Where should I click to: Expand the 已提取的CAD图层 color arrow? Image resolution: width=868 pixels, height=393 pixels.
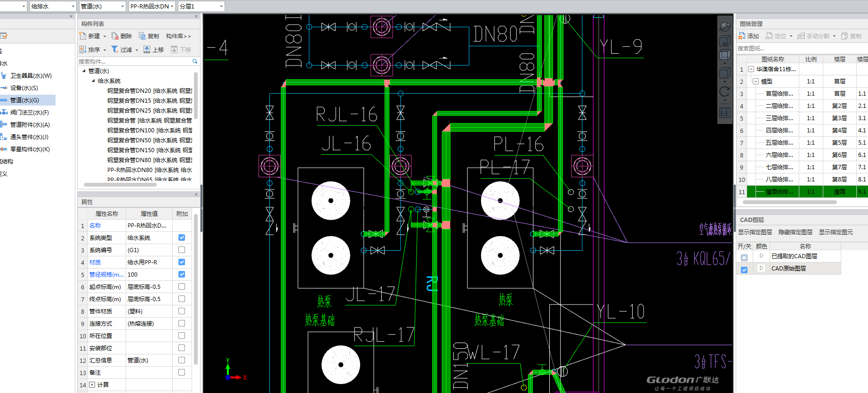click(761, 256)
